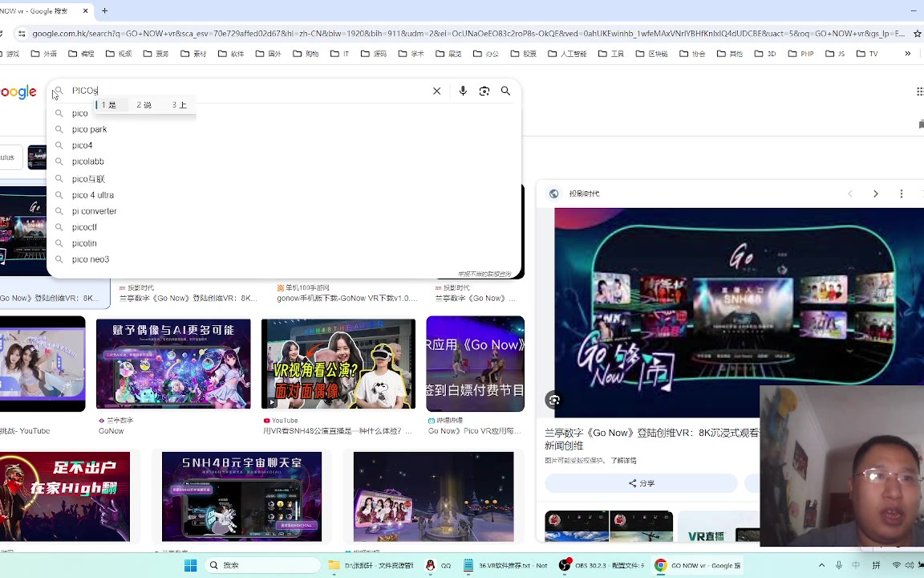Open the PHP bookmarks folder
This screenshot has width=924, height=578.
[800, 54]
